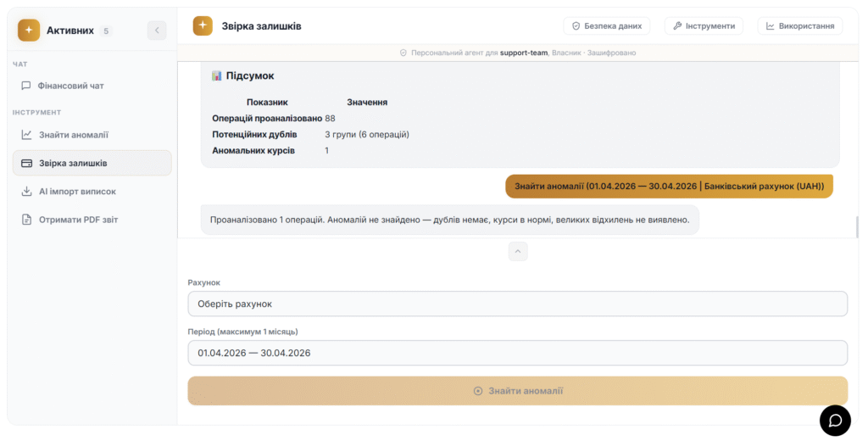Open the Використання usage button

pos(799,26)
